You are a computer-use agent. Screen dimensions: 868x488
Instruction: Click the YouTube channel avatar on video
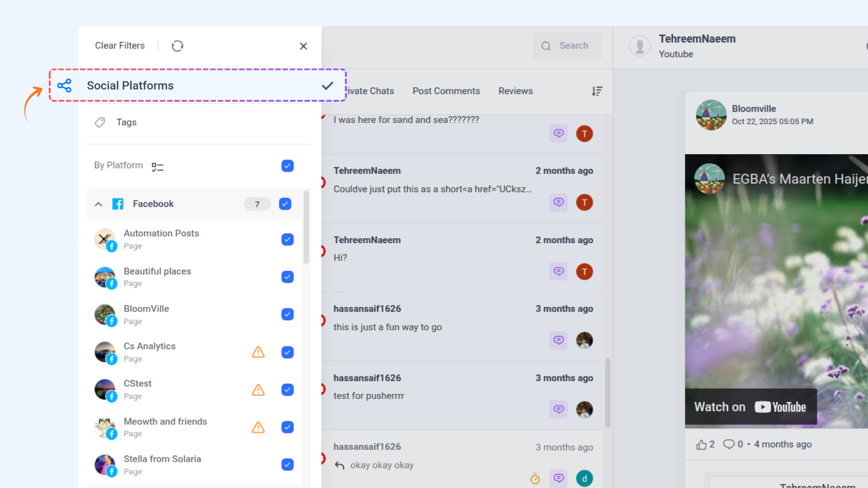(x=709, y=178)
